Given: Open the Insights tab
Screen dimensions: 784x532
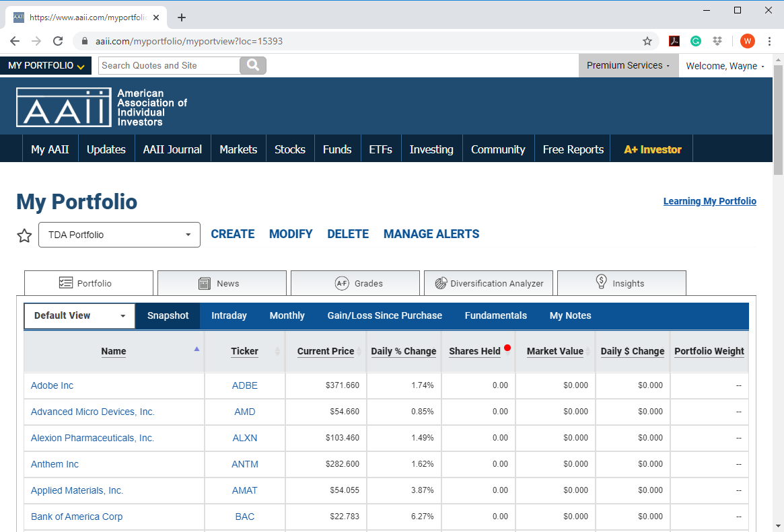Looking at the screenshot, I should pyautogui.click(x=622, y=283).
